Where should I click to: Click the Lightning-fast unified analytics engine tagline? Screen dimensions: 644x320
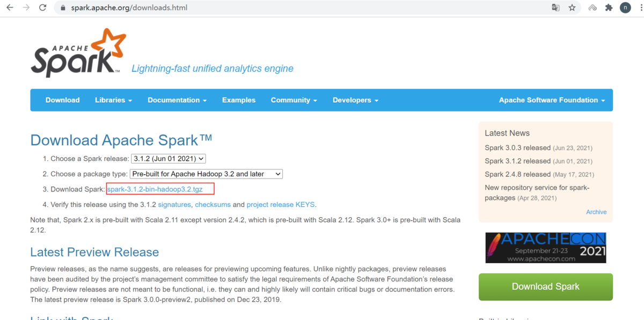pos(213,69)
